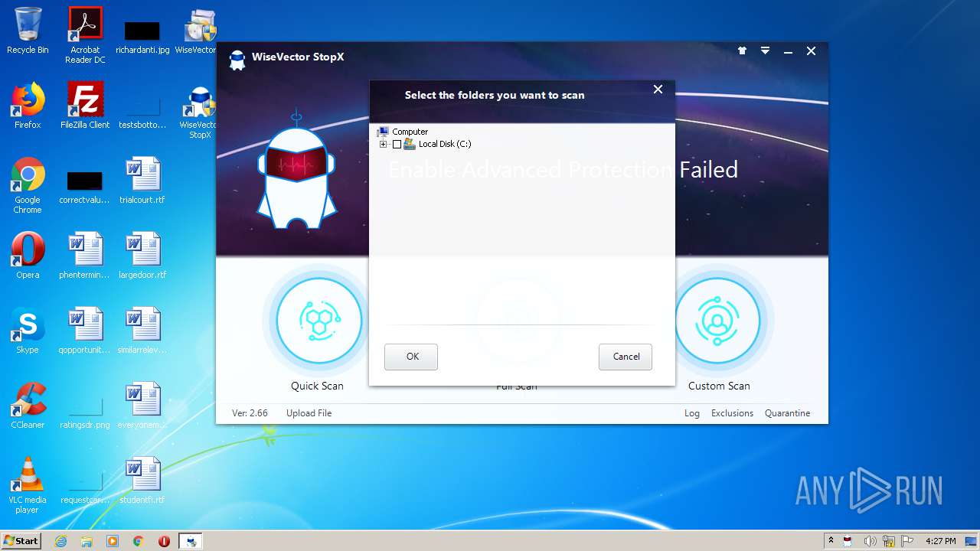Open CCleaner desktop shortcut
This screenshot has width=980, height=551.
pos(28,406)
